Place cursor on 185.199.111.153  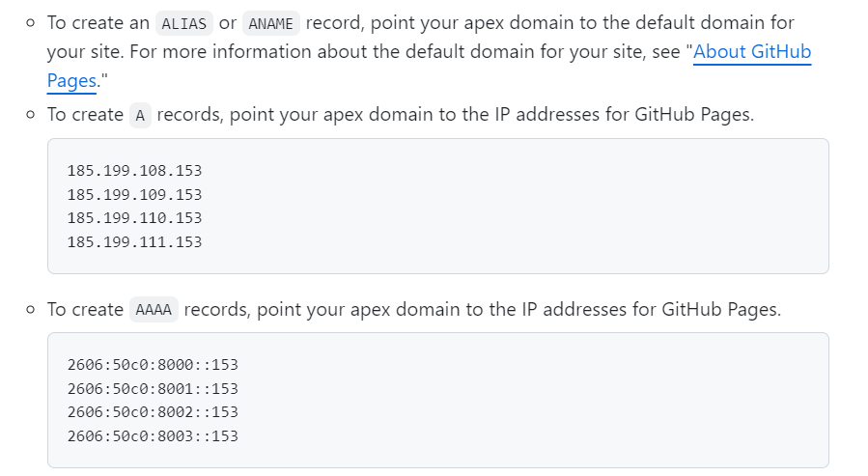[x=134, y=241]
